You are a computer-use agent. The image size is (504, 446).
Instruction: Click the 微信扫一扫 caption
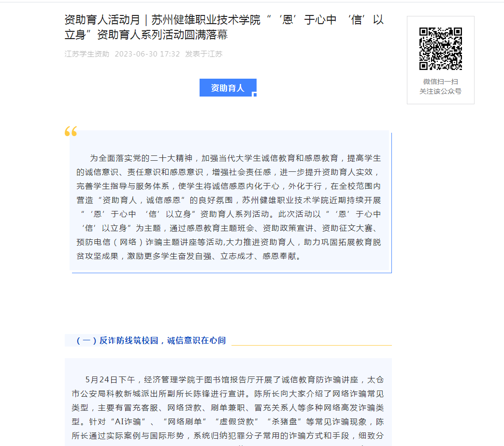[440, 82]
